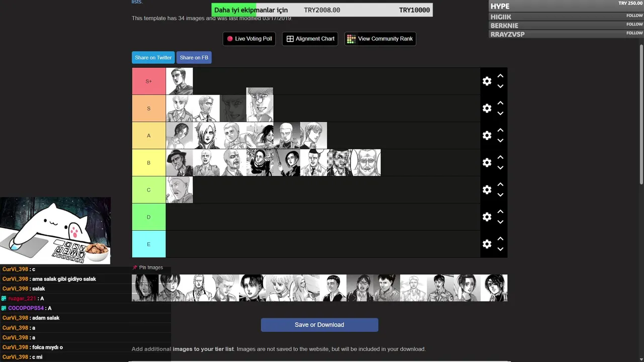Move C tier row up arrow
The image size is (644, 362).
[x=500, y=185]
